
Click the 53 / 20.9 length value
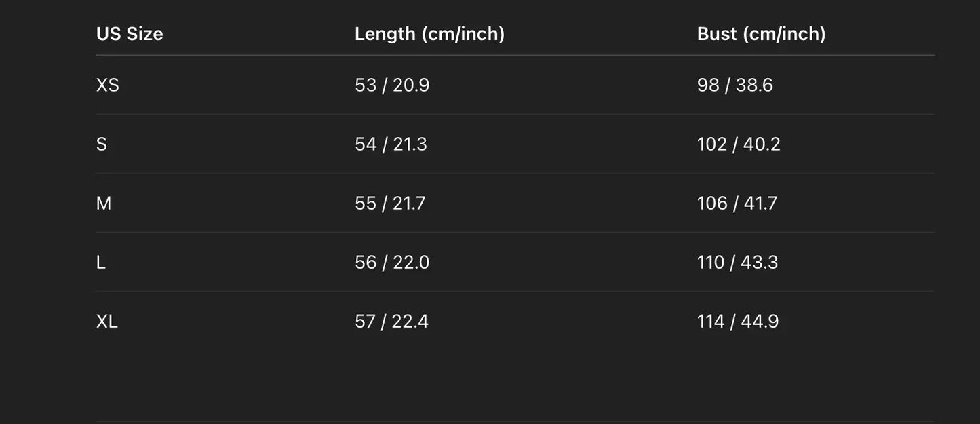click(392, 85)
